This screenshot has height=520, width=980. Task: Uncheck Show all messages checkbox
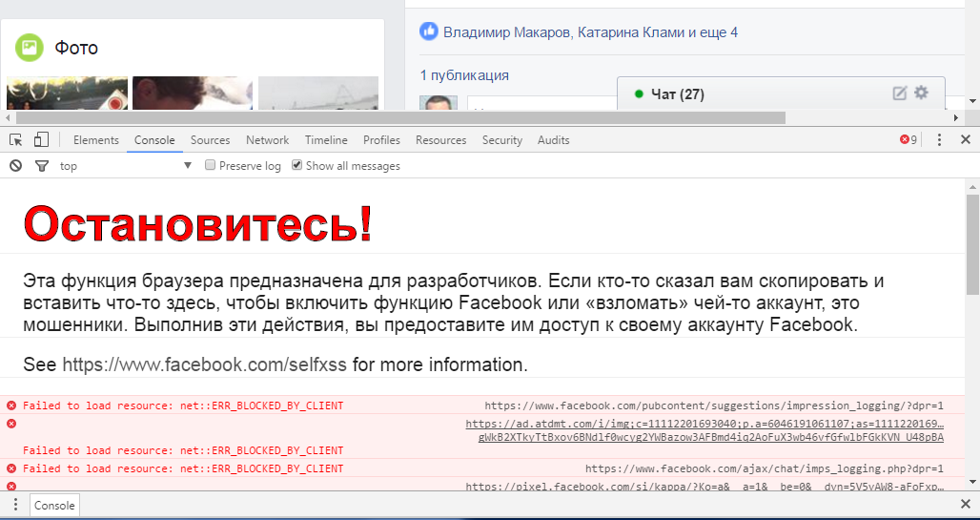(x=297, y=165)
